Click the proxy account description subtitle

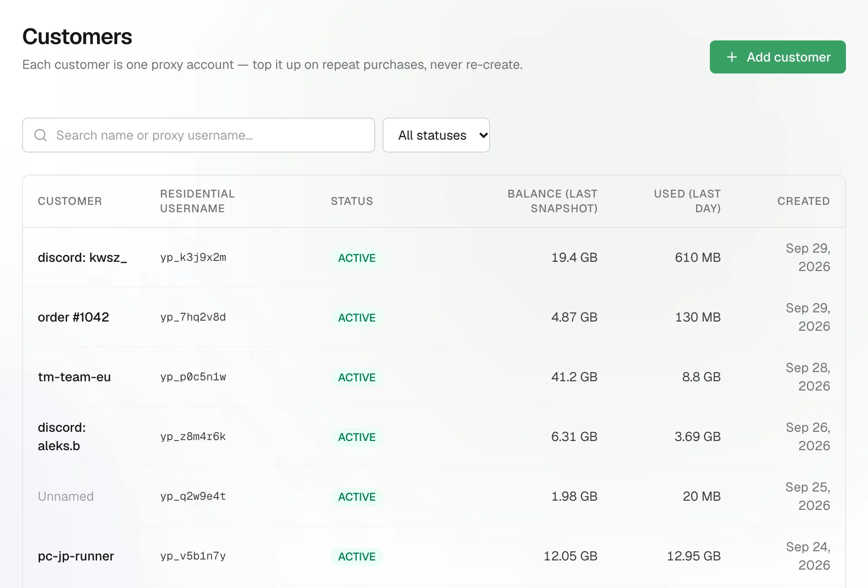[273, 65]
